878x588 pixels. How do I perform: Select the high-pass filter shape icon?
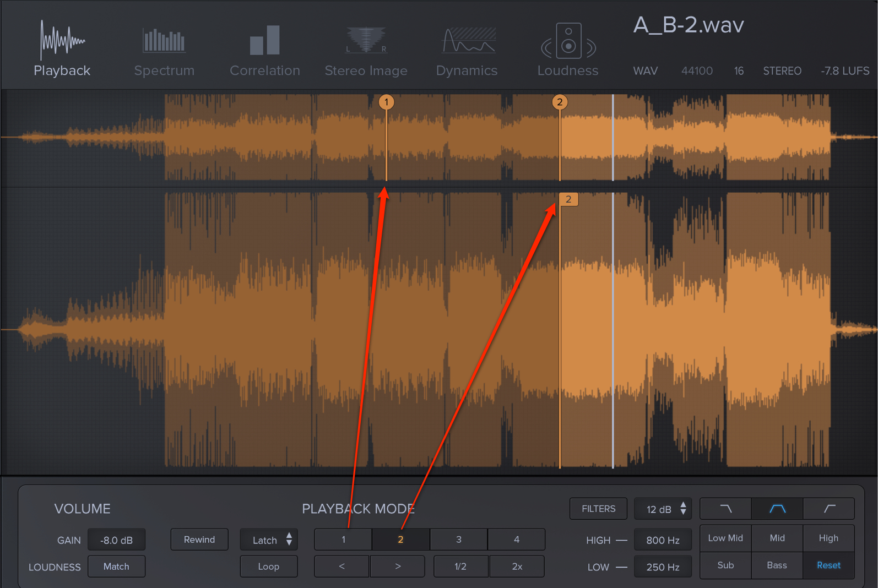coord(829,509)
